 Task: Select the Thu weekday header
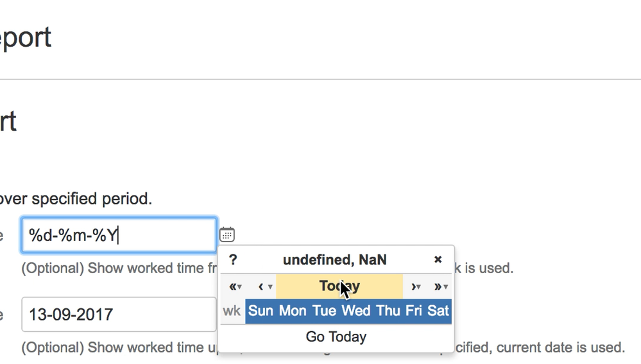click(x=388, y=311)
